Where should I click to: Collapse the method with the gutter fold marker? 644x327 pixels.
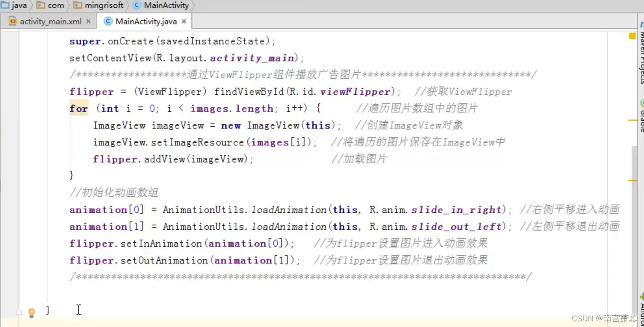[19, 311]
